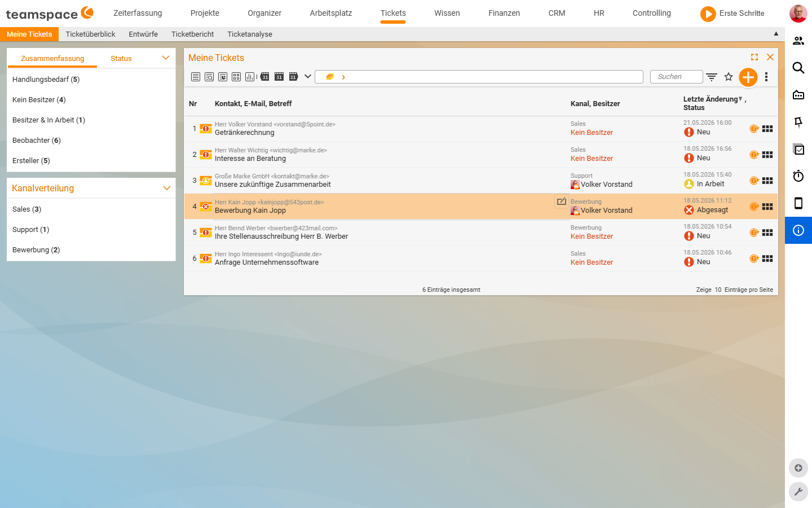The width and height of the screenshot is (812, 508).
Task: Open grid actions for Anfrage Unternehmenssoftware row
Action: [767, 259]
